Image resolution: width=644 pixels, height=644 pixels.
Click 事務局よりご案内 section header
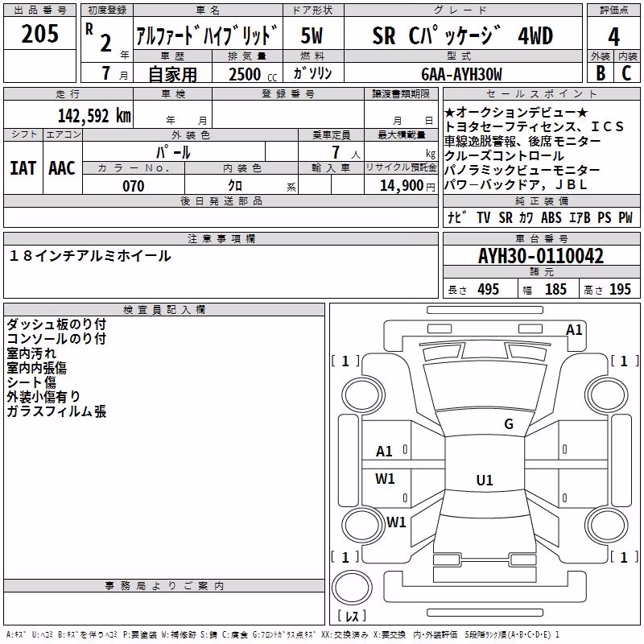coord(164,586)
